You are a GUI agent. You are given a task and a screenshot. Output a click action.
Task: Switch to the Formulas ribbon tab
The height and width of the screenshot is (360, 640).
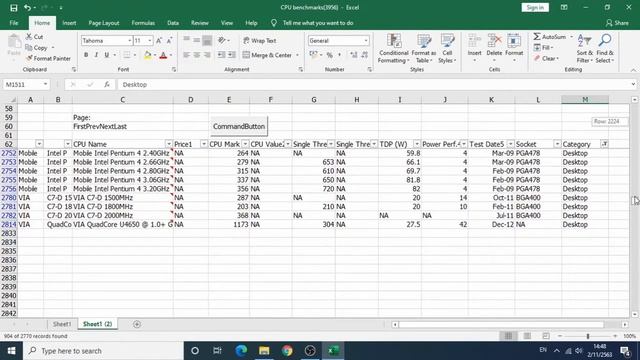click(x=143, y=23)
